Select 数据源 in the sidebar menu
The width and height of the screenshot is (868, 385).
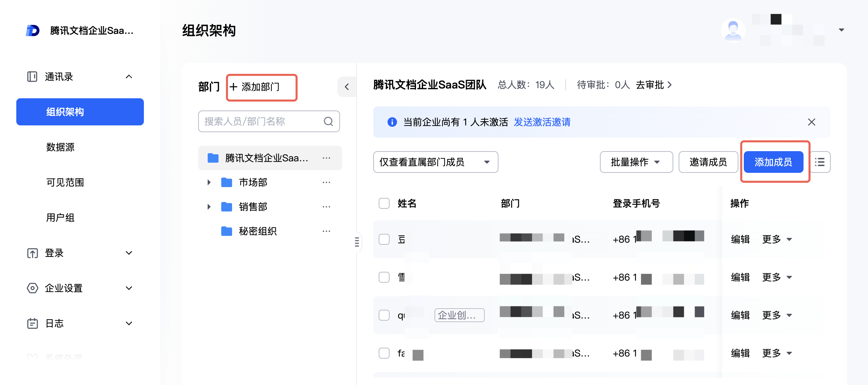pos(60,147)
